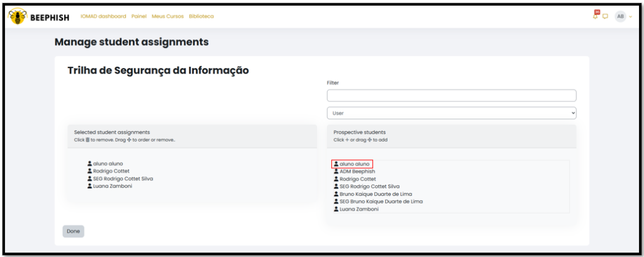The height and width of the screenshot is (257, 644).
Task: Select aluno aluno in Selected student assignments
Action: [x=108, y=164]
